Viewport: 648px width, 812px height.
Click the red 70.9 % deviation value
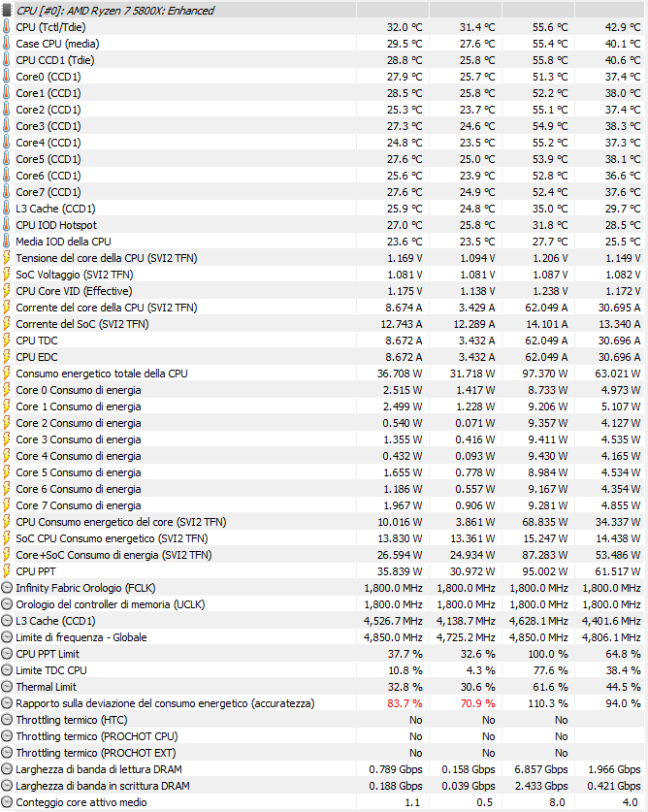(477, 703)
